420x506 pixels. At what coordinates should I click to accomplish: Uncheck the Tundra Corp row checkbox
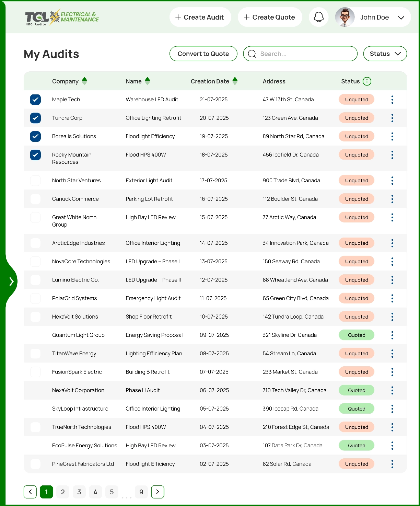click(x=35, y=118)
